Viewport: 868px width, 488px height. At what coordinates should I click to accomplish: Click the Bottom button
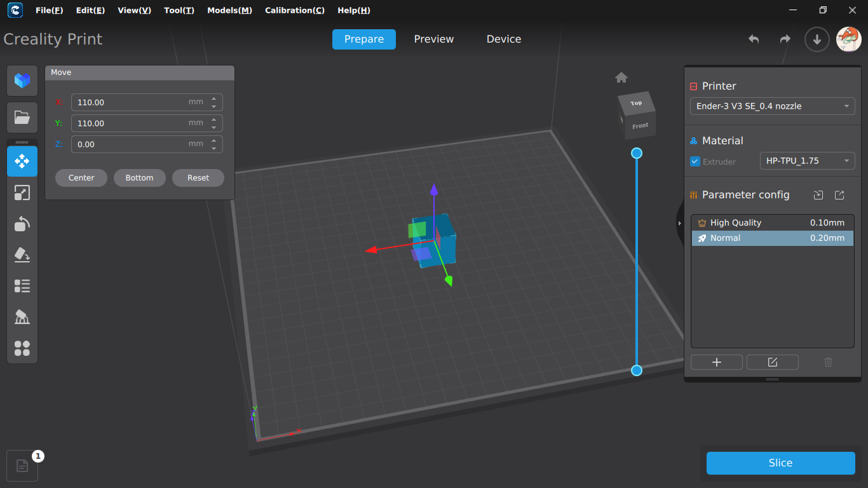click(140, 178)
